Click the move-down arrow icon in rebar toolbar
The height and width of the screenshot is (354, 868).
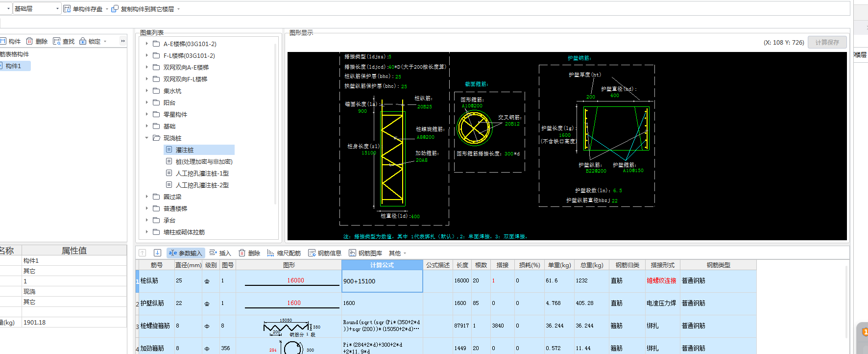coord(157,253)
